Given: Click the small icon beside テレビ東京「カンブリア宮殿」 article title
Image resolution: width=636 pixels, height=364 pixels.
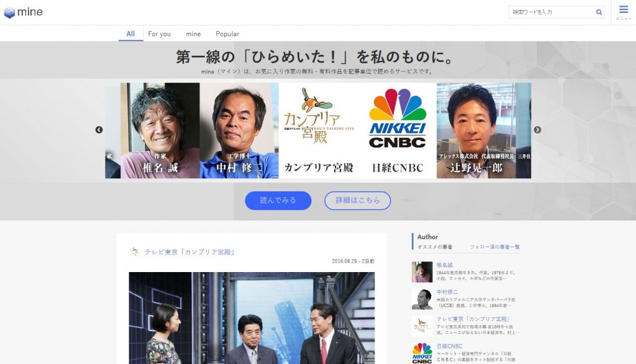Looking at the screenshot, I should pyautogui.click(x=135, y=252).
